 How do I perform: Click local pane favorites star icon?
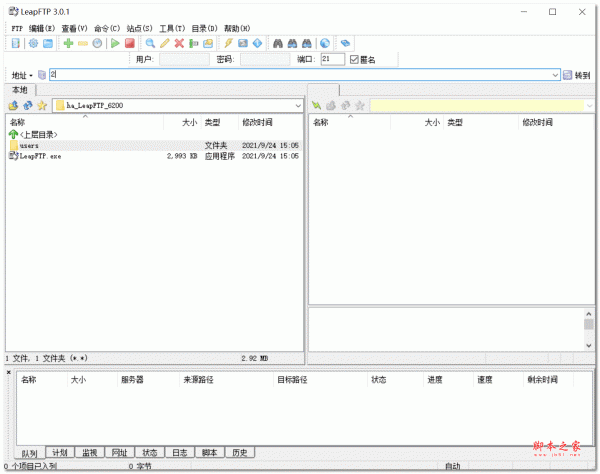(x=42, y=105)
